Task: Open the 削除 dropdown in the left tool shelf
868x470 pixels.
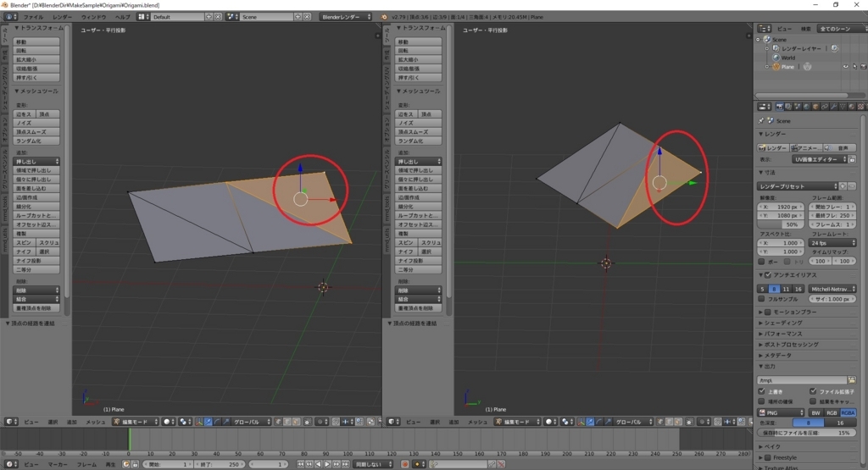Action: pos(36,290)
